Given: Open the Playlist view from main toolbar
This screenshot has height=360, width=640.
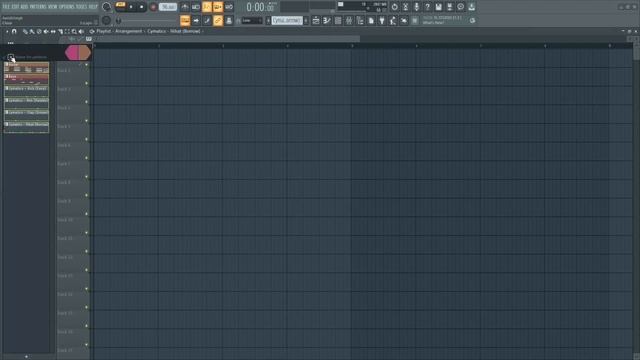Looking at the screenshot, I should pyautogui.click(x=316, y=20).
